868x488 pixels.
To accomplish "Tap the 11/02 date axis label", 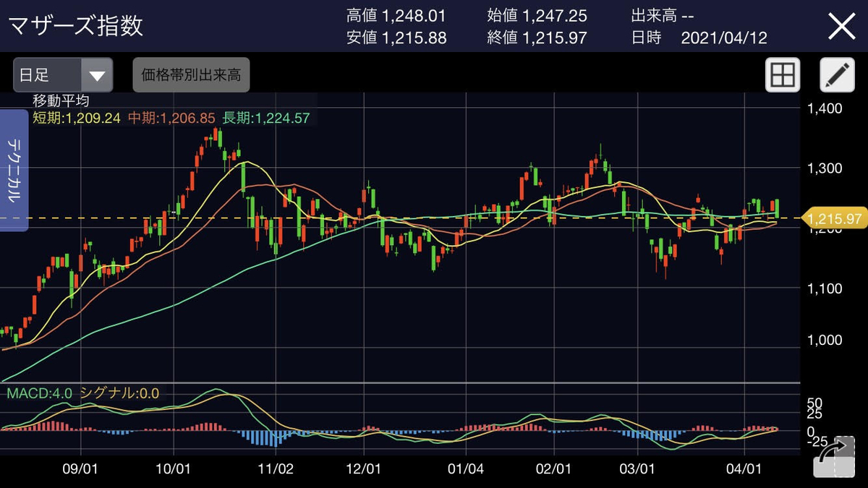I will click(276, 468).
